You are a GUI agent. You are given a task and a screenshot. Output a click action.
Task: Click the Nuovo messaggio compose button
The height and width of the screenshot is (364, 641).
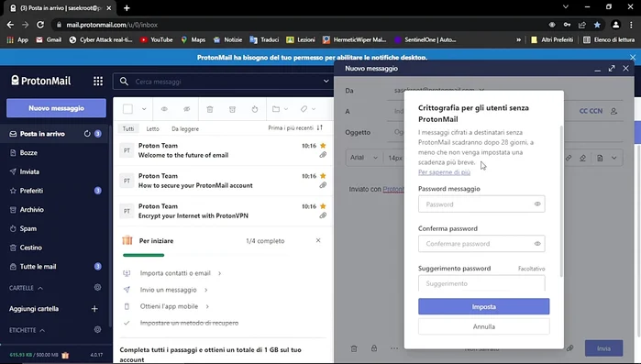click(x=56, y=108)
